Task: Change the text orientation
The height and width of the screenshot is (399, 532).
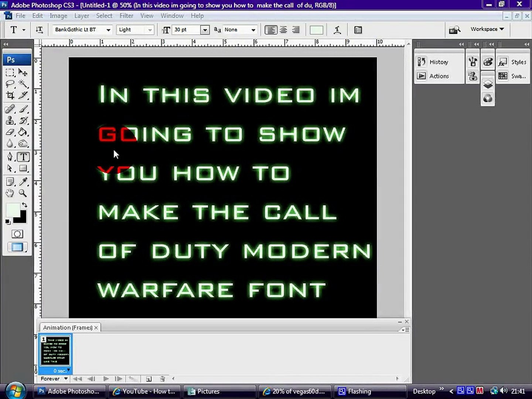Action: click(39, 30)
